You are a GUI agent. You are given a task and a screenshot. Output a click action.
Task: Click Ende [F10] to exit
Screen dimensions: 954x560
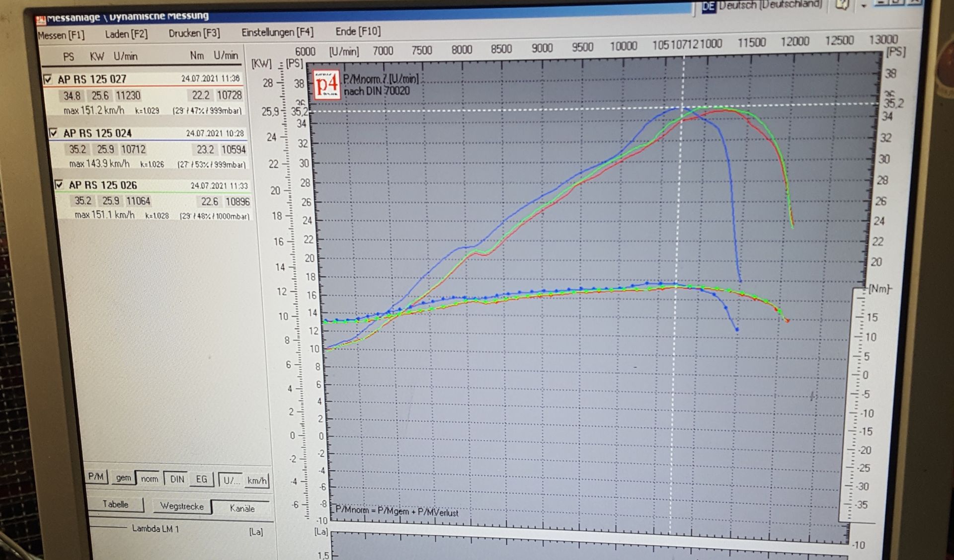(x=358, y=31)
